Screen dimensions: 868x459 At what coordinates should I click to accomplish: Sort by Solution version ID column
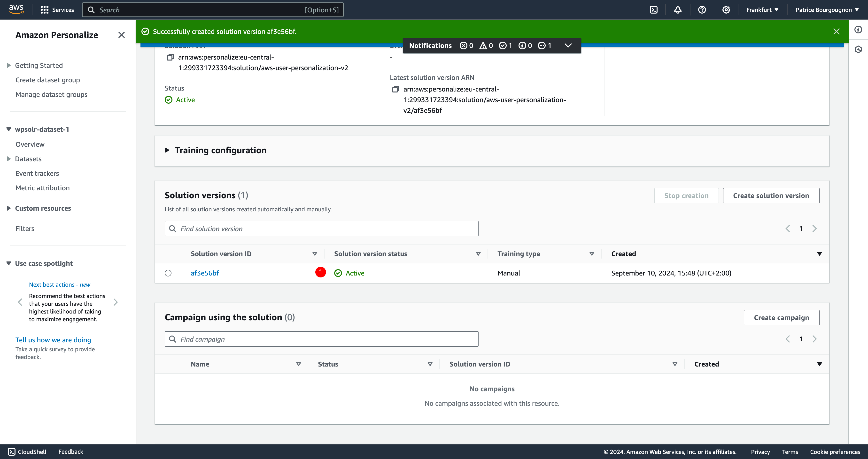[x=315, y=253]
